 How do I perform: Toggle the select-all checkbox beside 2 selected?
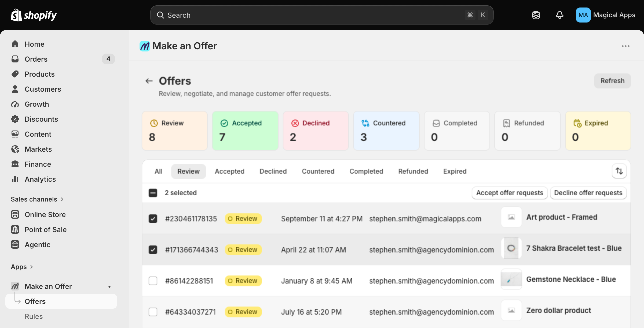coord(153,193)
